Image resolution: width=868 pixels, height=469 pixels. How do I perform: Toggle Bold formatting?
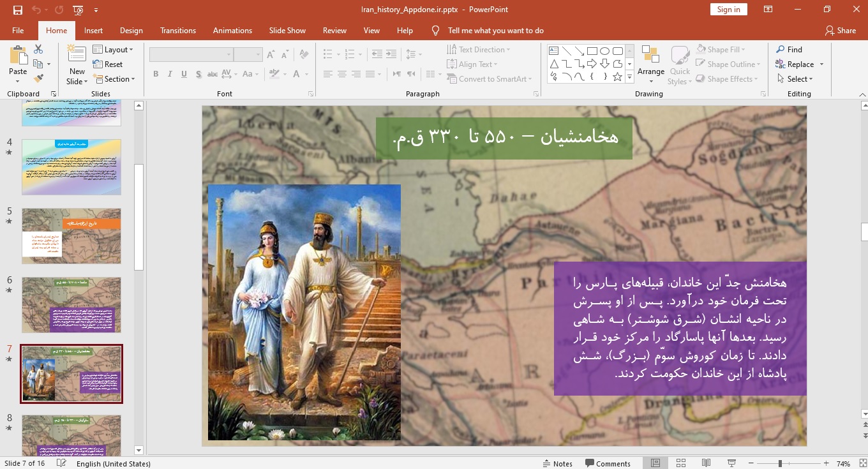click(156, 74)
